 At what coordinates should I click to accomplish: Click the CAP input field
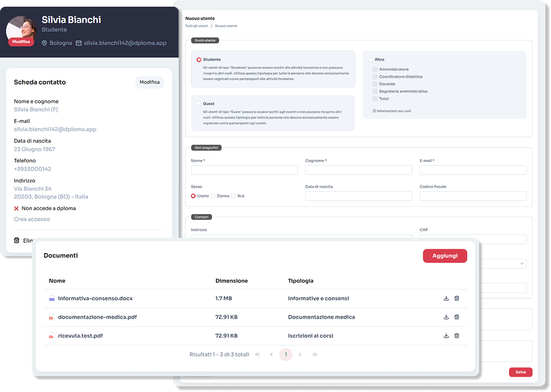click(473, 239)
